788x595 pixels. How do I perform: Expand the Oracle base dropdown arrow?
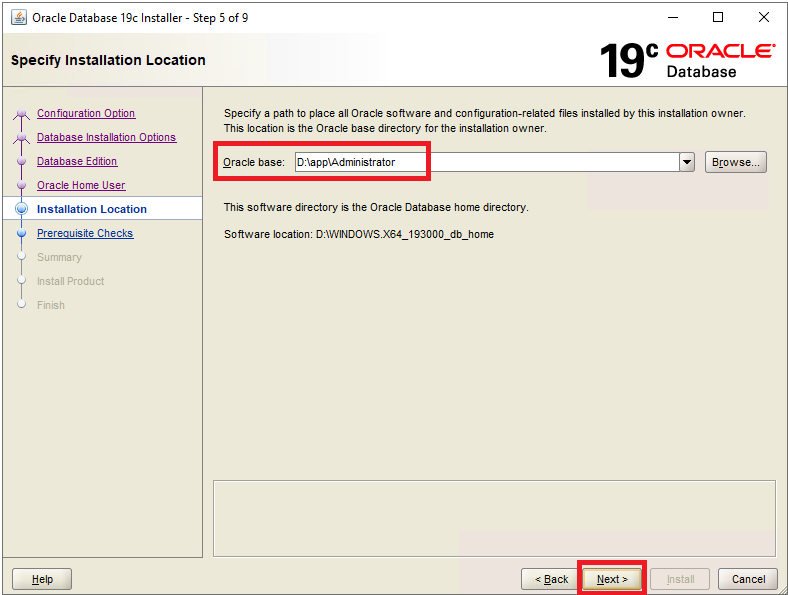coord(687,162)
